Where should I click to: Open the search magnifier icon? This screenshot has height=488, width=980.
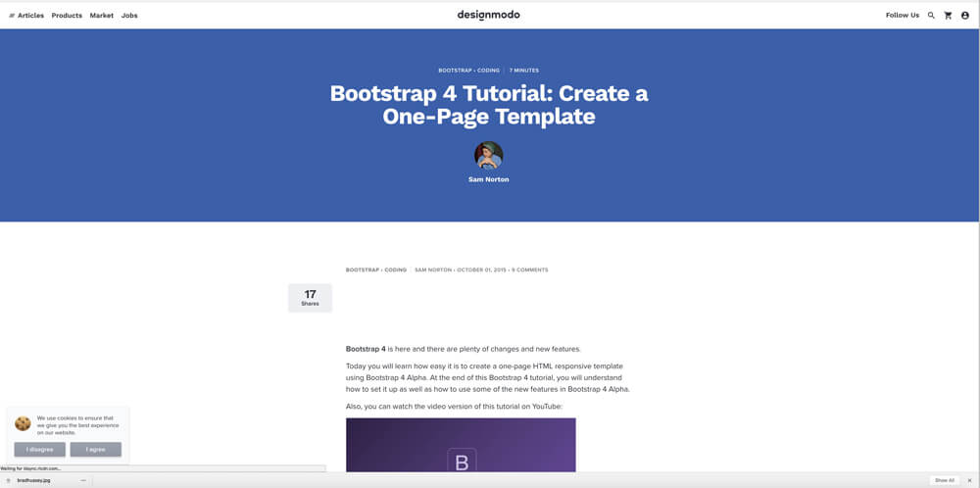click(931, 16)
